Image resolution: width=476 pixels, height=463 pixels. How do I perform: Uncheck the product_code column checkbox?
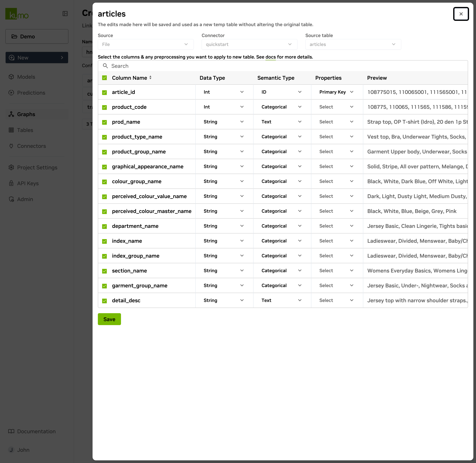(104, 107)
